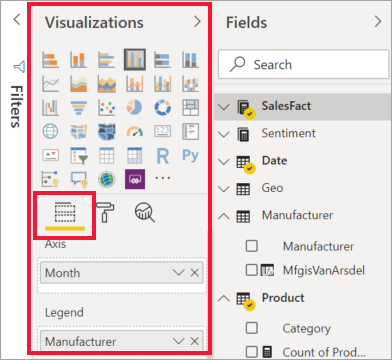
Task: Select the line chart visual
Action: (x=51, y=84)
